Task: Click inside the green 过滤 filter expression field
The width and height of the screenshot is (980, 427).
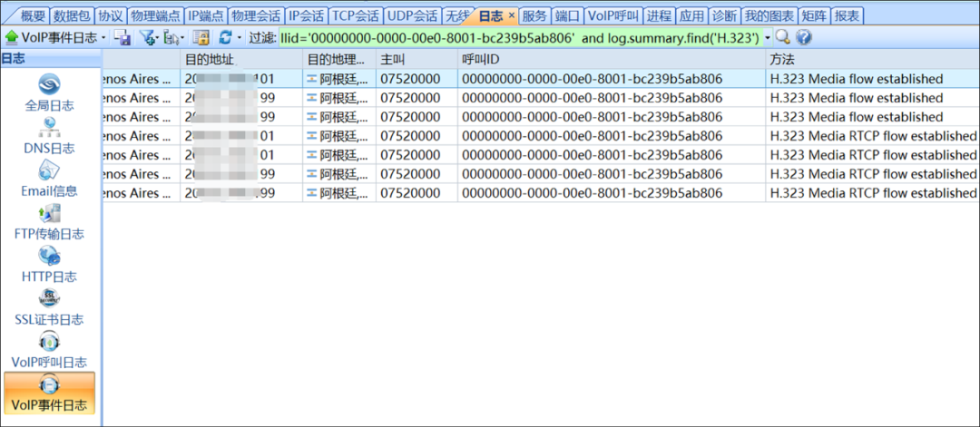Action: [521, 38]
